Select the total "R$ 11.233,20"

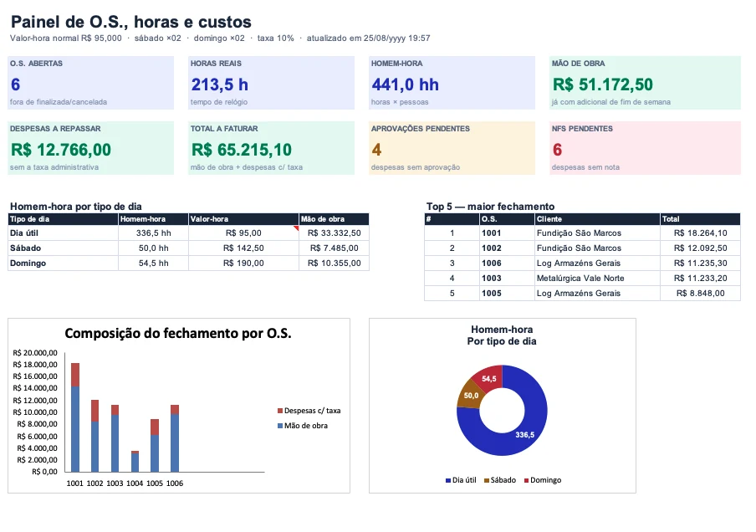tap(701, 279)
